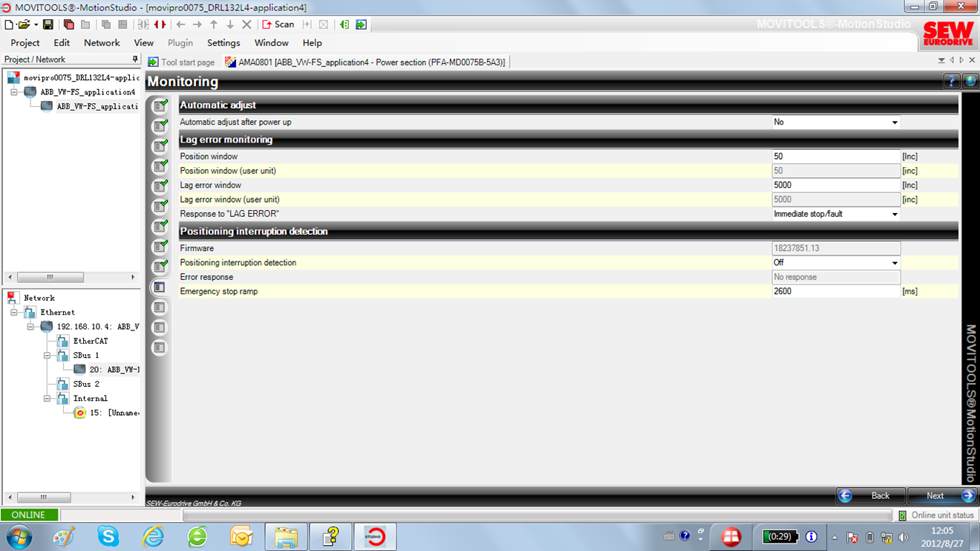
Task: Open the Network menu
Action: 102,43
